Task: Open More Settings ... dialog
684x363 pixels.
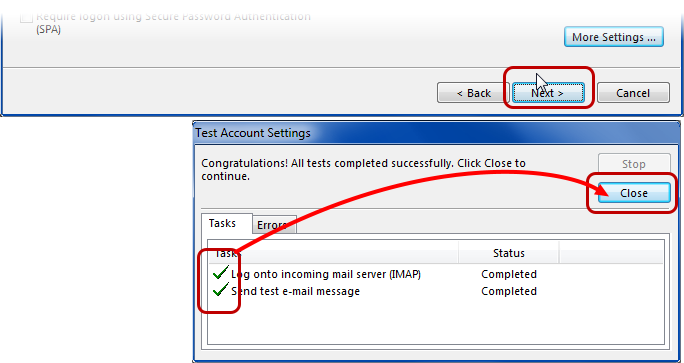Action: [x=614, y=37]
